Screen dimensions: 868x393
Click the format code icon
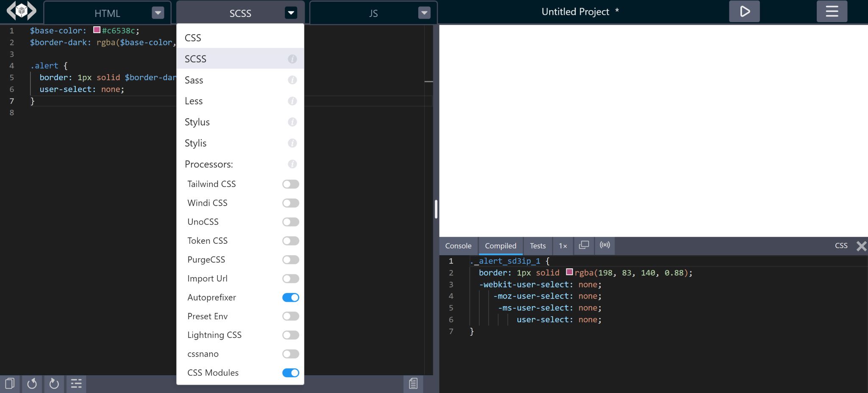76,384
